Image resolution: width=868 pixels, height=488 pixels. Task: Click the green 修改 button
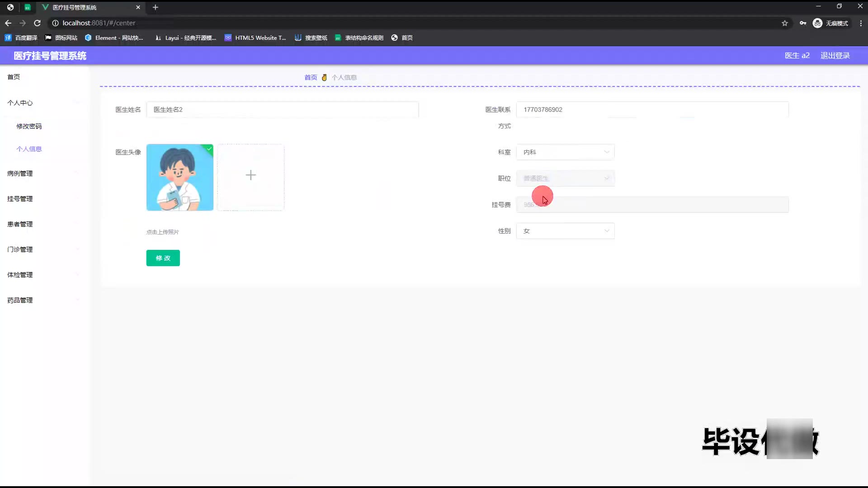[163, 258]
